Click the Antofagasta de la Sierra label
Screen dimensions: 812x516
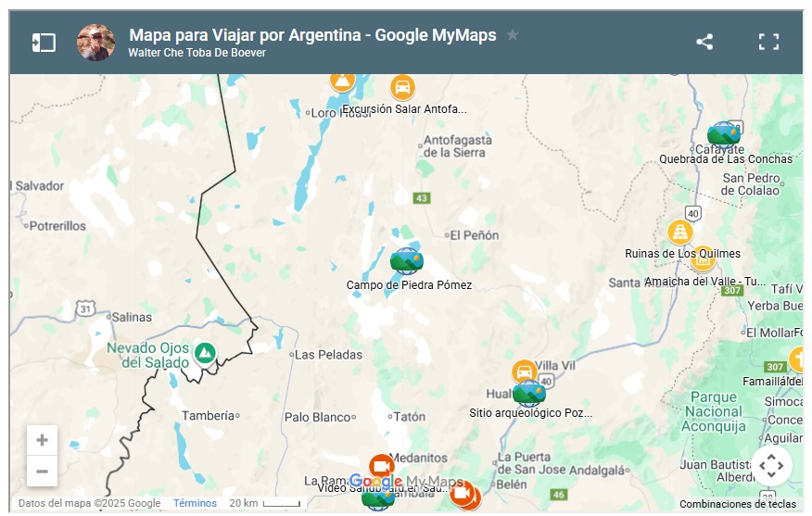pos(457,146)
